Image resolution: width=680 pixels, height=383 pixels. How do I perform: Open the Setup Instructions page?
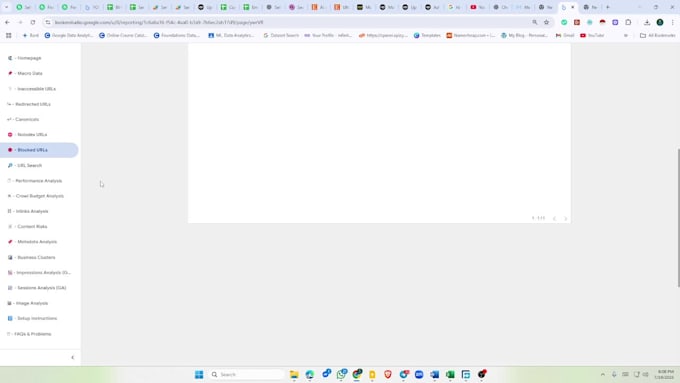(x=33, y=318)
